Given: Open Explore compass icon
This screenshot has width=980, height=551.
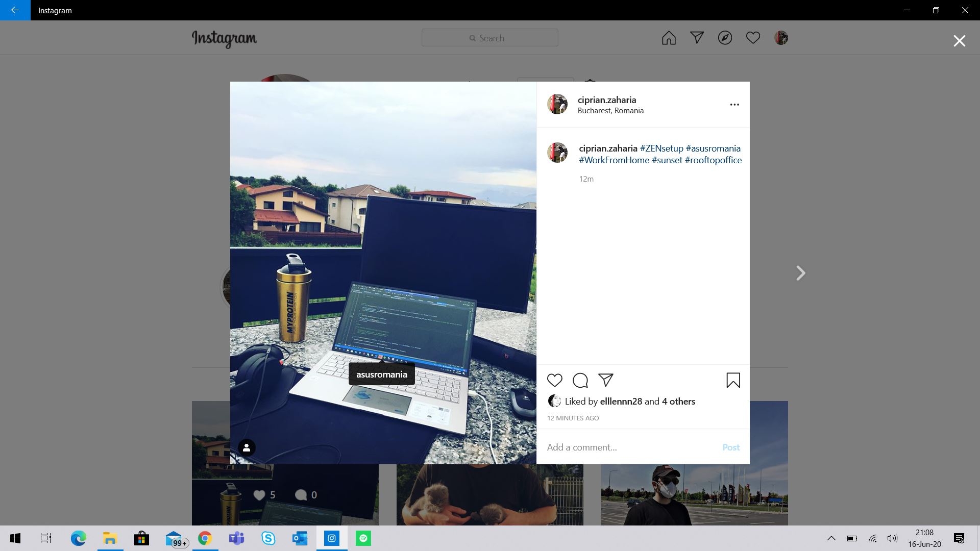Looking at the screenshot, I should coord(725,38).
